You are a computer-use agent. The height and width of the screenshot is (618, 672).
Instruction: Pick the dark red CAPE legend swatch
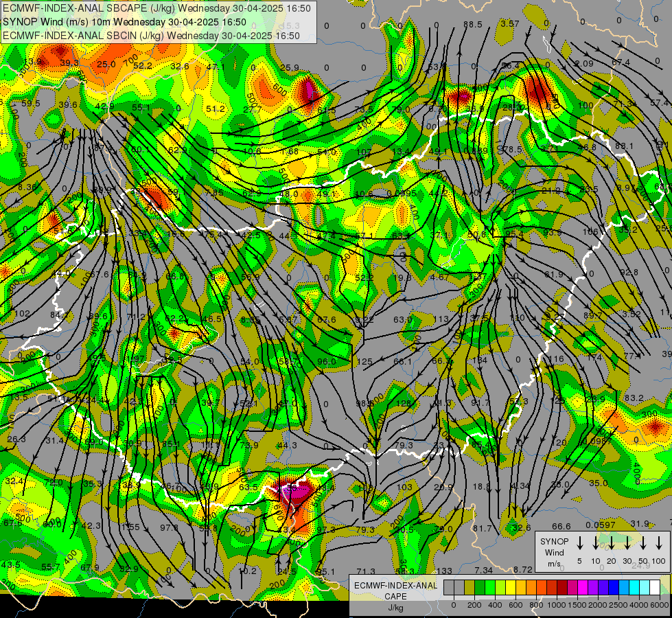click(562, 587)
